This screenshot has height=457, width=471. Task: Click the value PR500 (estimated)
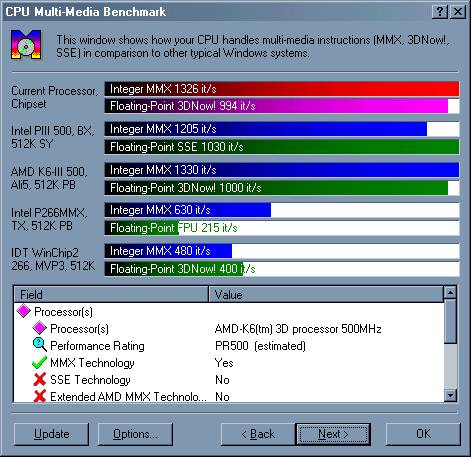[x=260, y=346]
